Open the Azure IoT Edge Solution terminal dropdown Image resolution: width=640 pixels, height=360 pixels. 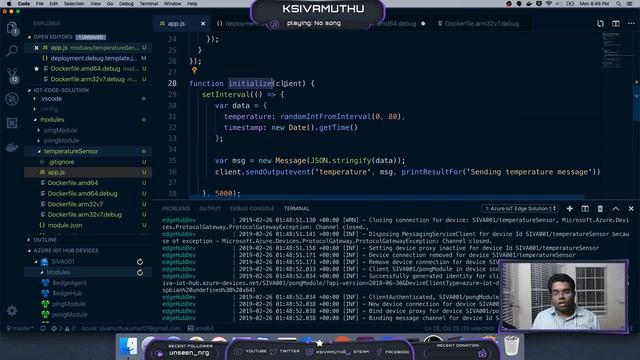point(520,209)
